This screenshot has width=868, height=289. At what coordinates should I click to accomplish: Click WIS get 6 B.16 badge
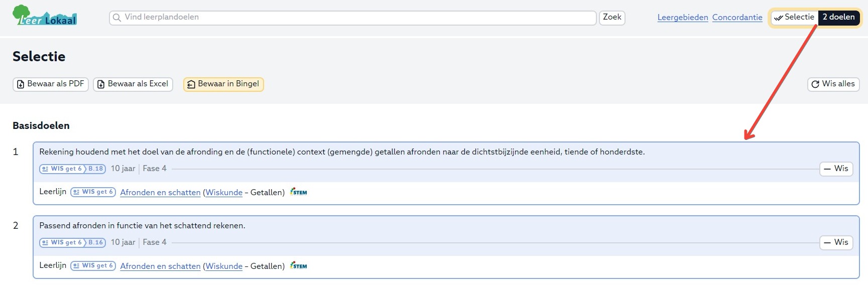pyautogui.click(x=72, y=242)
